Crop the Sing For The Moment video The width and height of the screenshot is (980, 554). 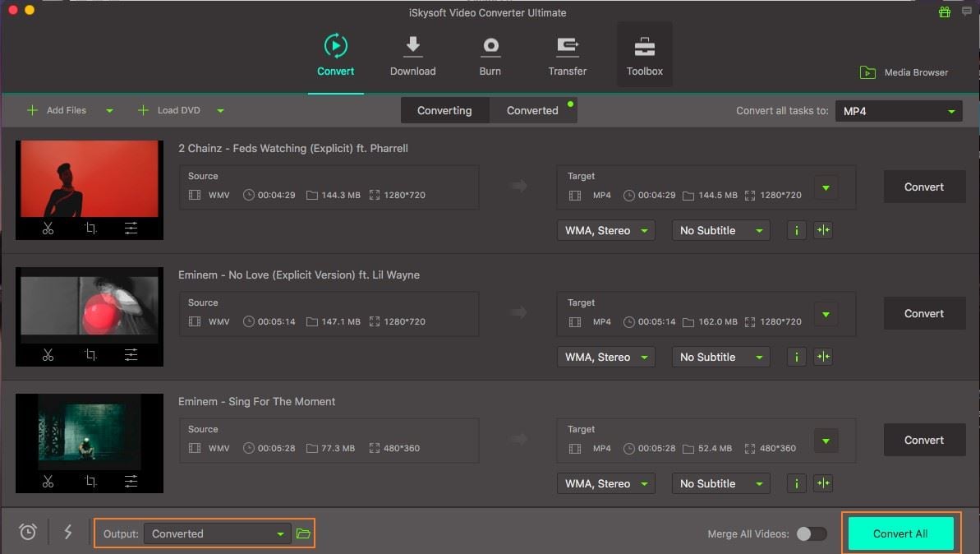point(90,482)
